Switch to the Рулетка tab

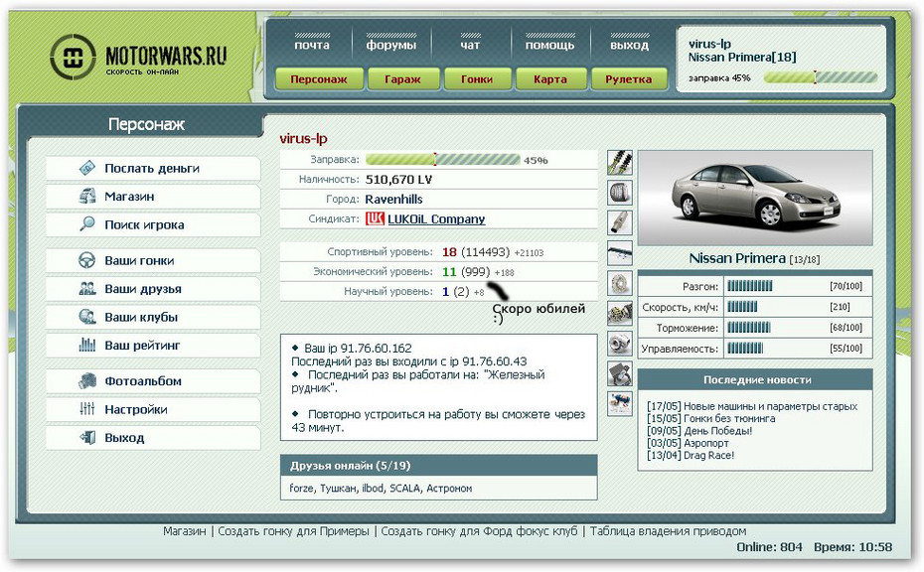pyautogui.click(x=629, y=78)
